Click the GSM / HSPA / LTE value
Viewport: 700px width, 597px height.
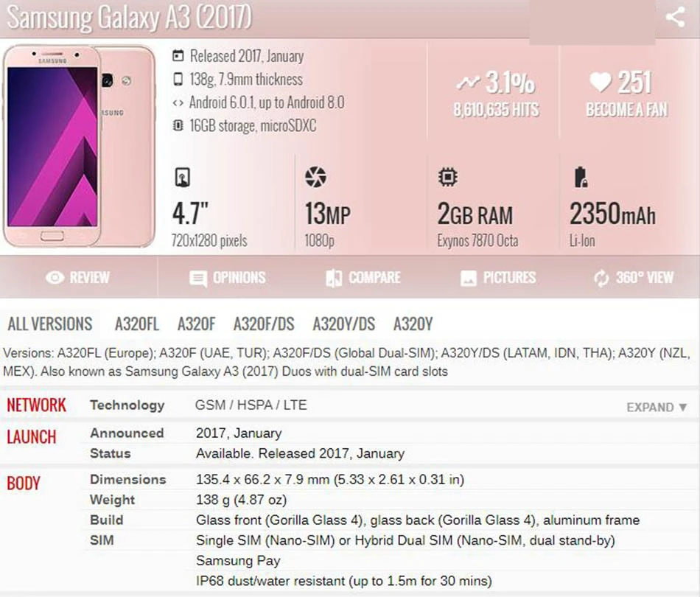tap(251, 405)
